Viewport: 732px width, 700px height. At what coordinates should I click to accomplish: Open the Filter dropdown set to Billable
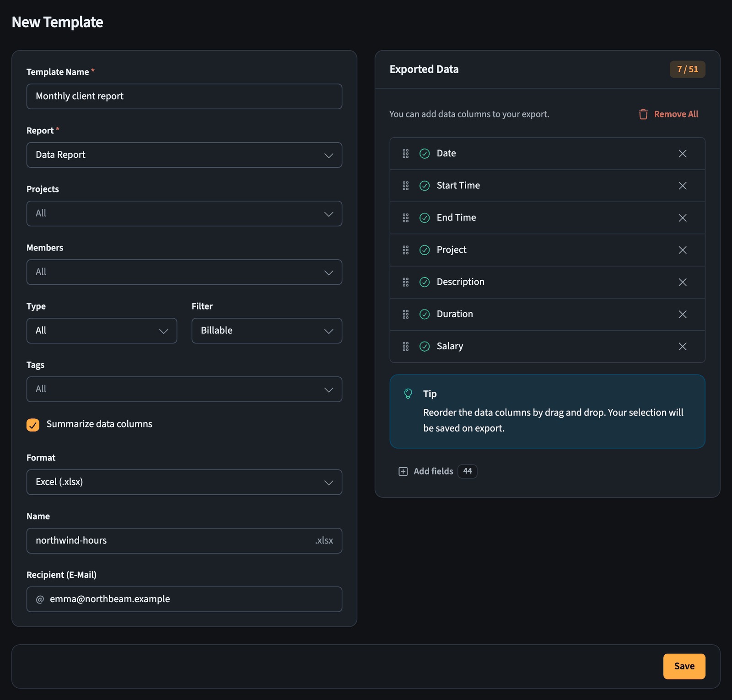[267, 331]
